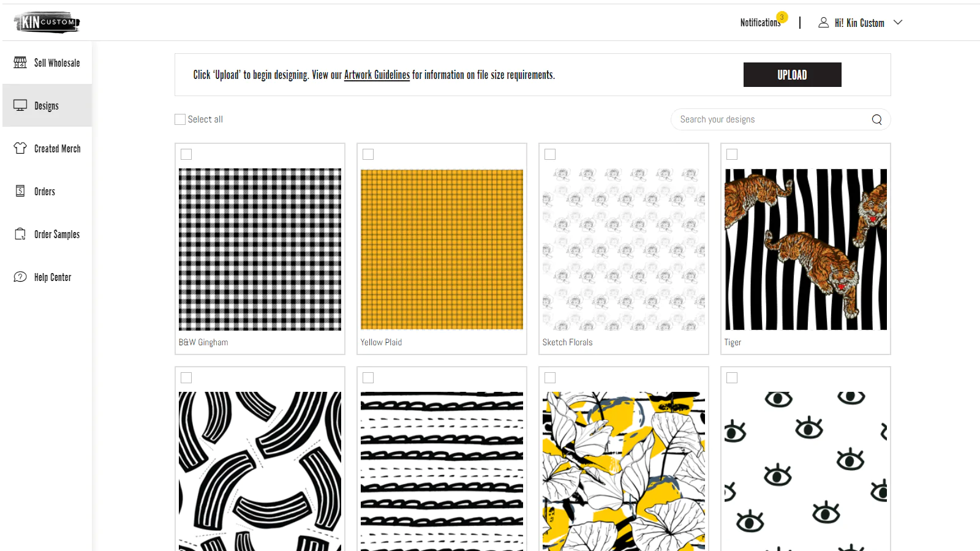Click the Orders receipt icon
The image size is (980, 551).
pyautogui.click(x=20, y=191)
